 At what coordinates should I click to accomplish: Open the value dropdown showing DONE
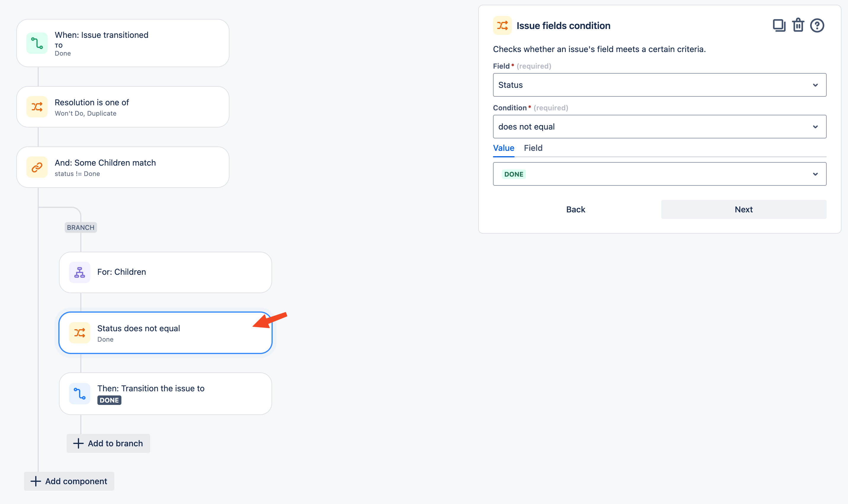(659, 174)
